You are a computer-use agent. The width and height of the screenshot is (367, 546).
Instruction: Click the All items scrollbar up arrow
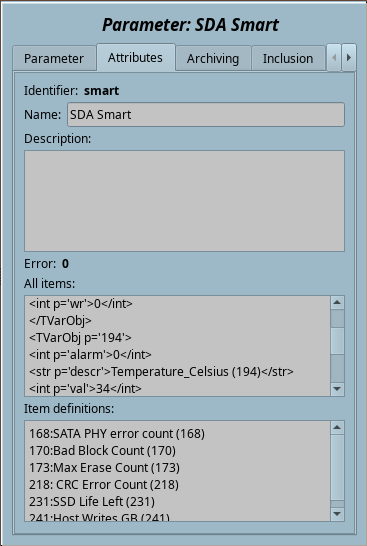[x=337, y=303]
